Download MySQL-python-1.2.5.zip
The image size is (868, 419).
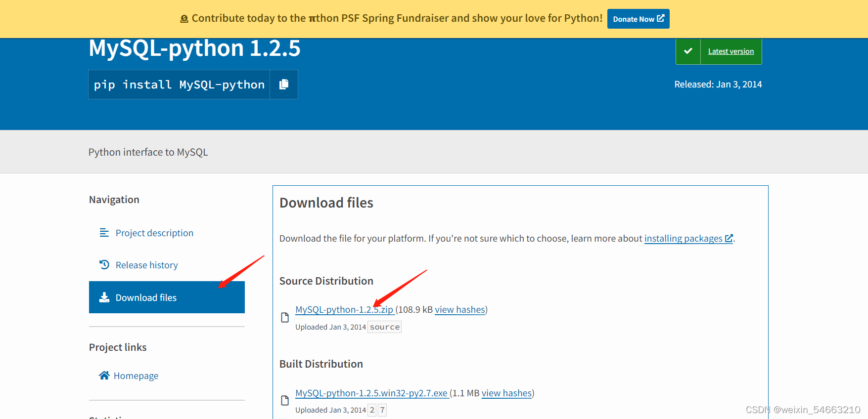pos(344,310)
